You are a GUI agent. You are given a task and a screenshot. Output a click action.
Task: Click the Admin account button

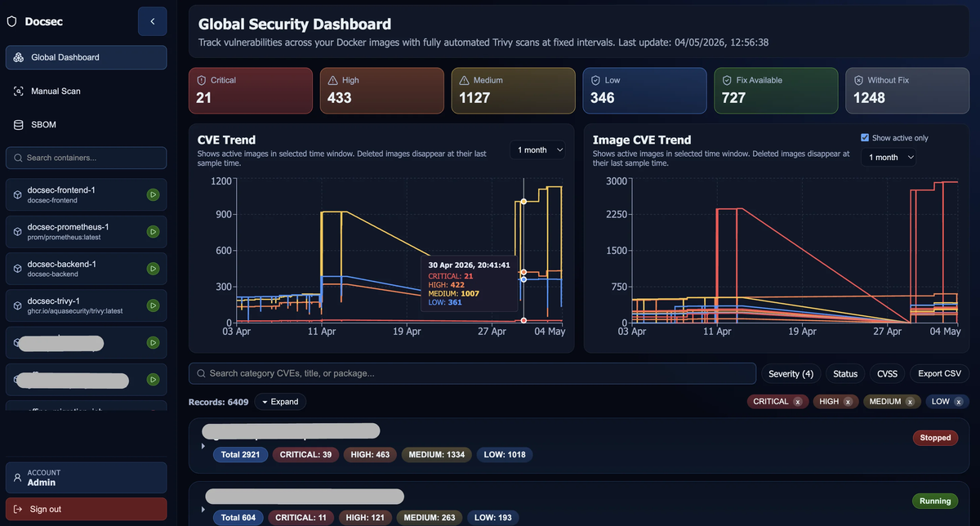(86, 478)
